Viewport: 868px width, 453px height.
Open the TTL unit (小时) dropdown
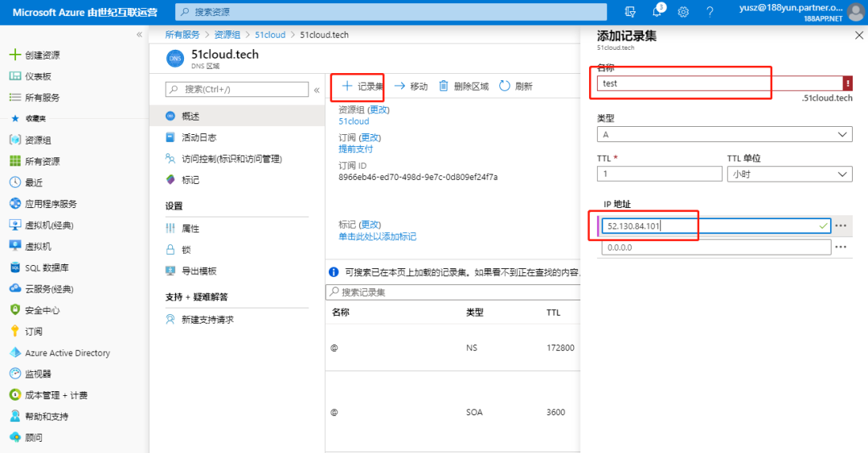click(789, 174)
